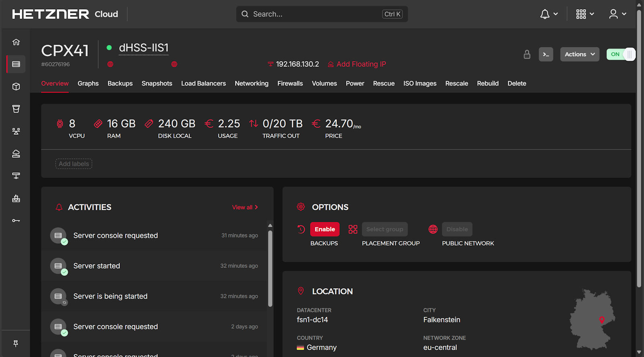Select the Server started activity row
Viewport: 644px width, 357px height.
(154, 266)
